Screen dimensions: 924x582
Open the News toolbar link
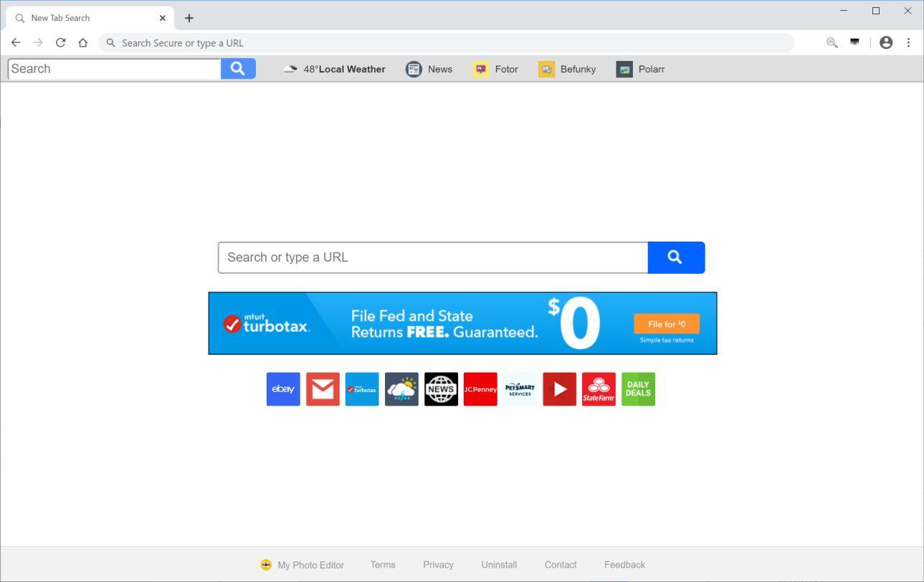tap(429, 70)
